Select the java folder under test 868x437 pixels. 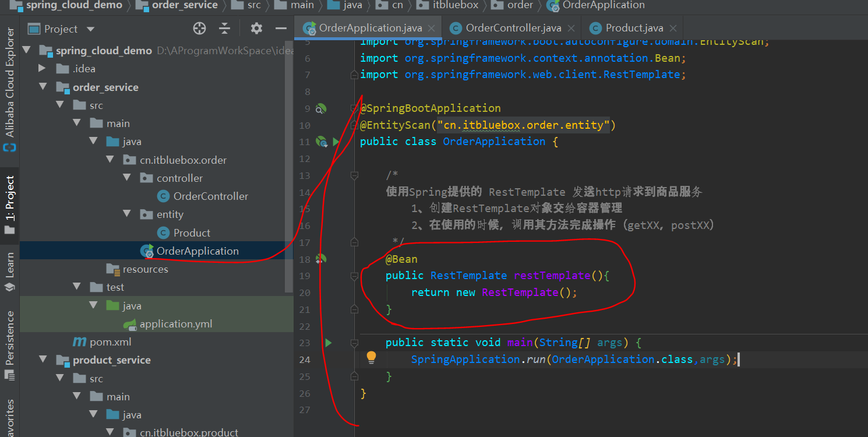[132, 306]
